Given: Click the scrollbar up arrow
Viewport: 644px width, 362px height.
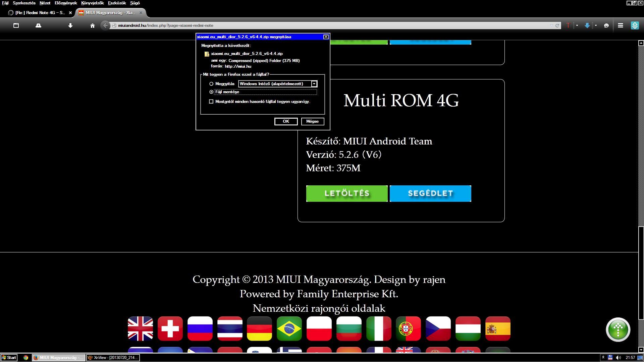Looking at the screenshot, I should point(641,43).
